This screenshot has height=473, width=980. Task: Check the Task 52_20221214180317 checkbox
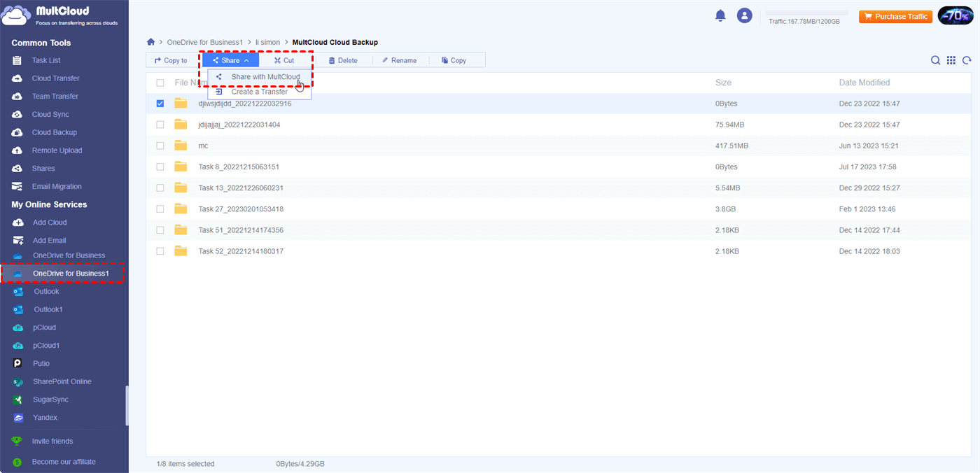pos(160,250)
